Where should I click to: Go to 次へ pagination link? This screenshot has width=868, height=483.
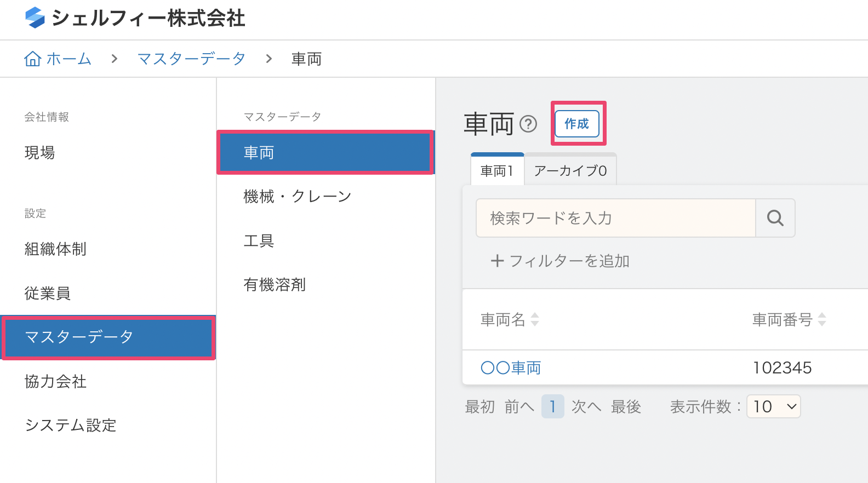click(586, 406)
